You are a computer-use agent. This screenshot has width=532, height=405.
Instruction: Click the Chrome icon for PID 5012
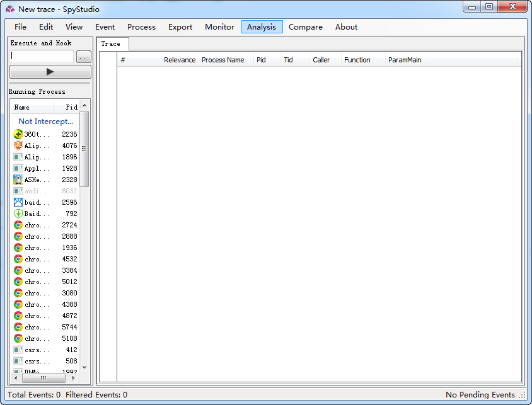[x=18, y=282]
